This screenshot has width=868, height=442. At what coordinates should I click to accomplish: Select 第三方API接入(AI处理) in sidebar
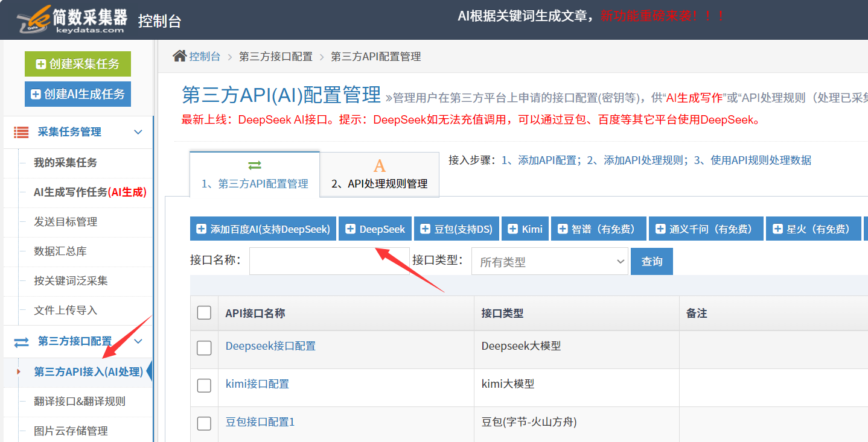(89, 372)
